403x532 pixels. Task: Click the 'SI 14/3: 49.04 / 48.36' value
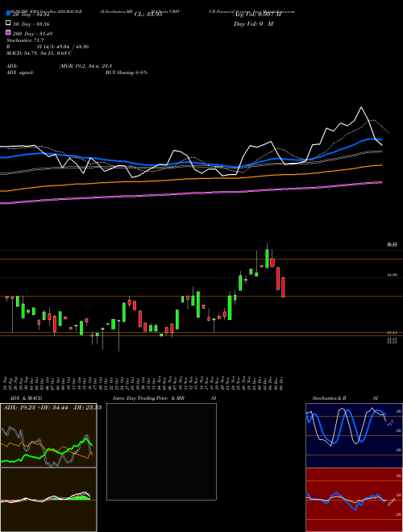[63, 47]
